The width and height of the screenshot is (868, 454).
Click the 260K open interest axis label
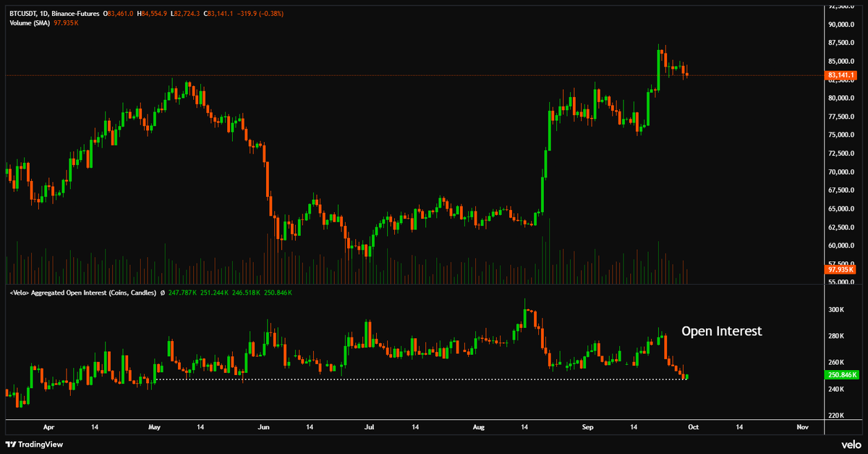(x=836, y=363)
